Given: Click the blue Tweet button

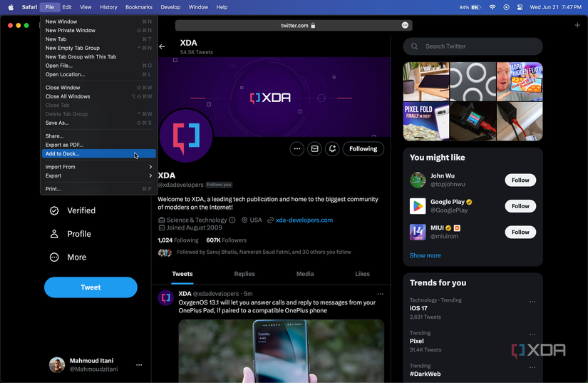Looking at the screenshot, I should [91, 287].
